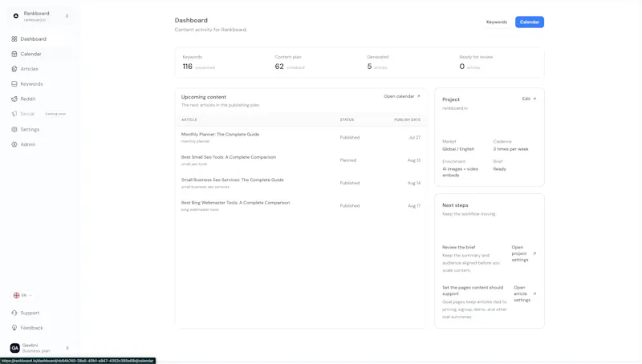Viewport: 642px width, 364px height.
Task: Click the Open calendar arrow icon
Action: (418, 96)
